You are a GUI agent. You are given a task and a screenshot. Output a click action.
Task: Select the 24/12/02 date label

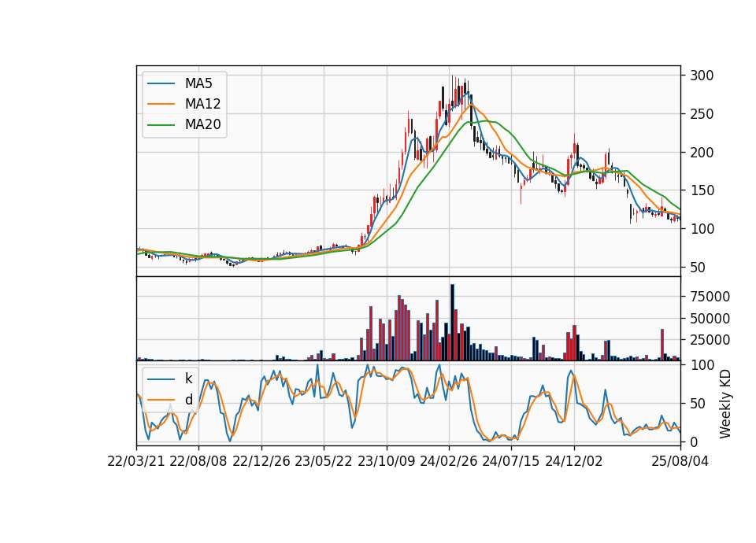click(574, 461)
